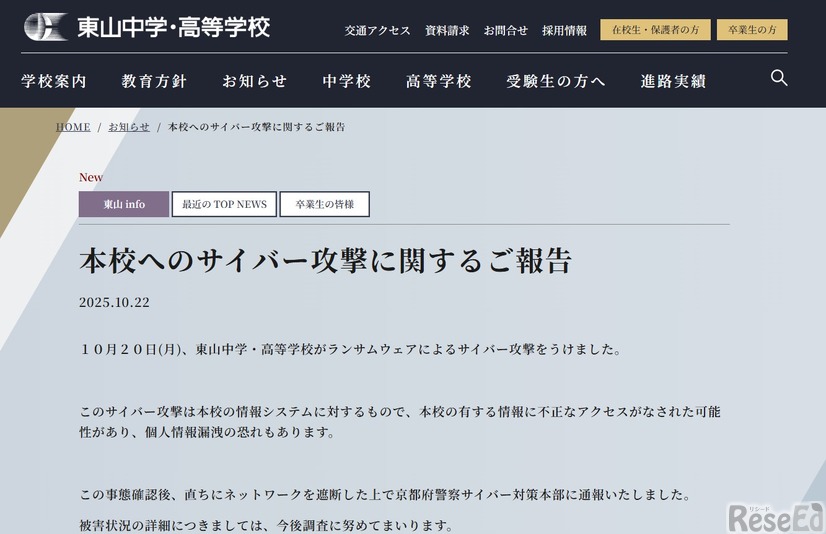Open the 中学校 navigation item
The height and width of the screenshot is (534, 826).
pyautogui.click(x=347, y=81)
